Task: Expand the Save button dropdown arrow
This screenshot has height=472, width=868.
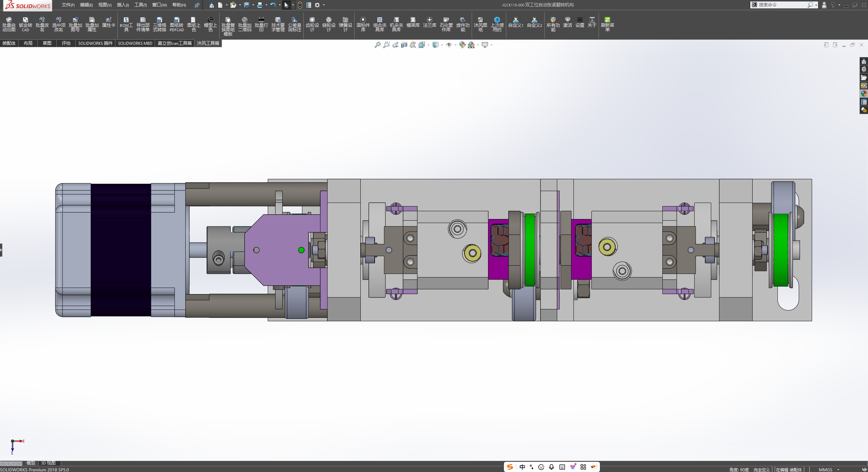Action: 253,5
